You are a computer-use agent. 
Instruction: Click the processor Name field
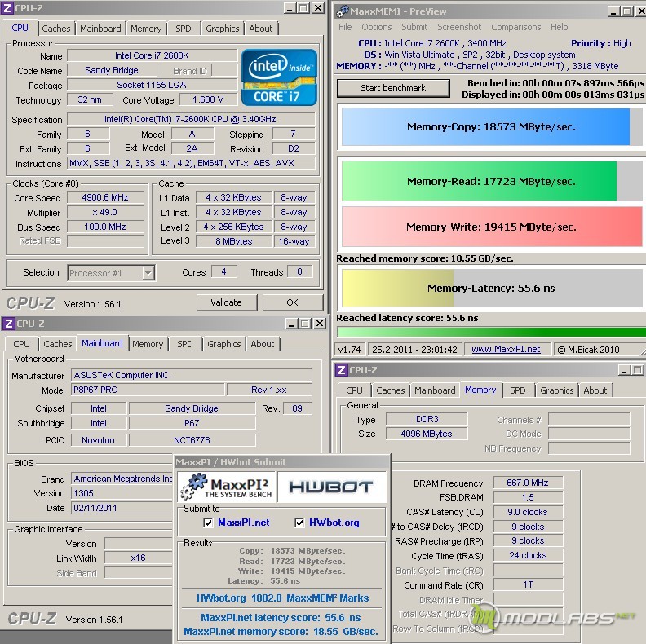point(152,55)
